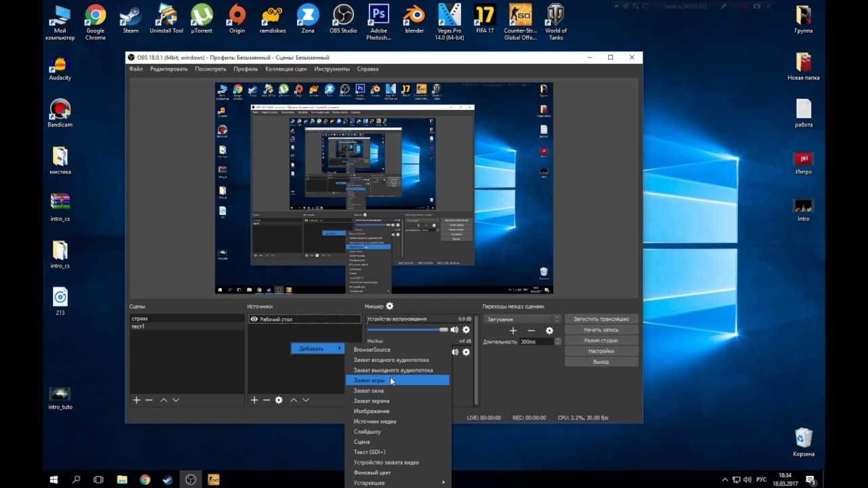Add a new scene with the plus icon
Screen dimensions: 868x488
[136, 400]
